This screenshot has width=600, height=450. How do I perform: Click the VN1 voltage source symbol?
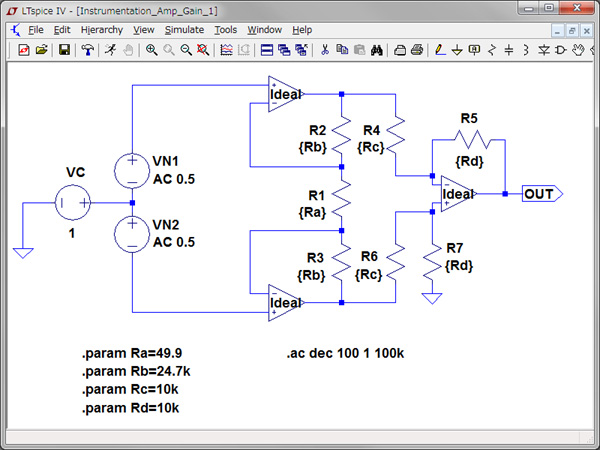[133, 168]
